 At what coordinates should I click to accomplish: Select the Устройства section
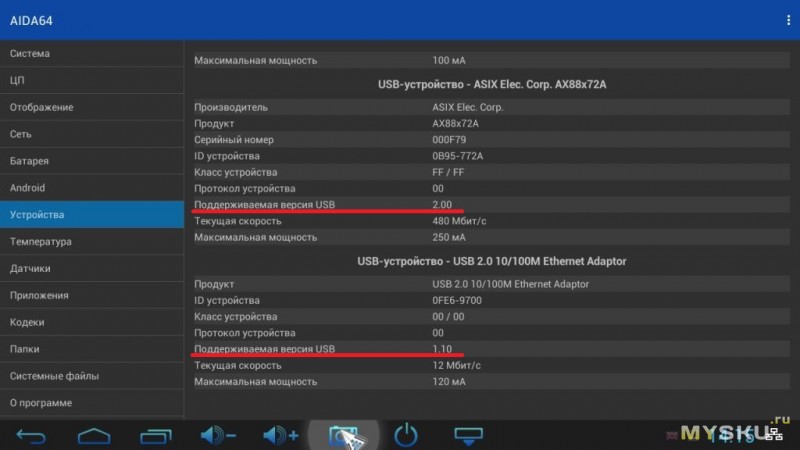point(92,215)
